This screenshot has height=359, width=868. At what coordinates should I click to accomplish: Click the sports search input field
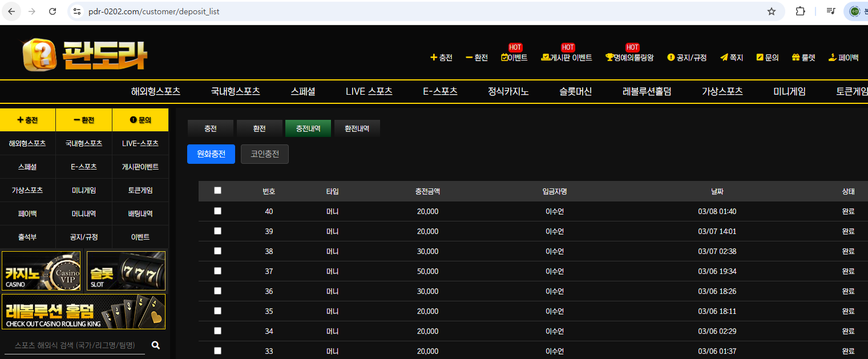[74, 345]
